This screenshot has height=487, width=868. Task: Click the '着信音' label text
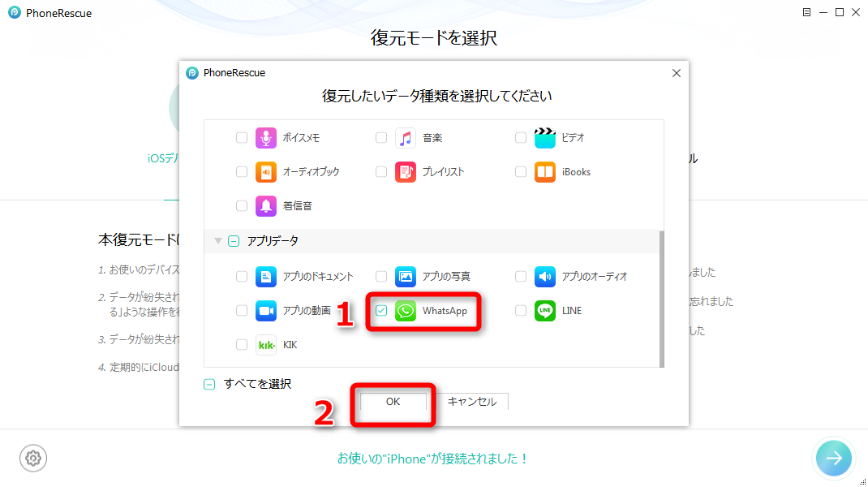click(x=297, y=206)
